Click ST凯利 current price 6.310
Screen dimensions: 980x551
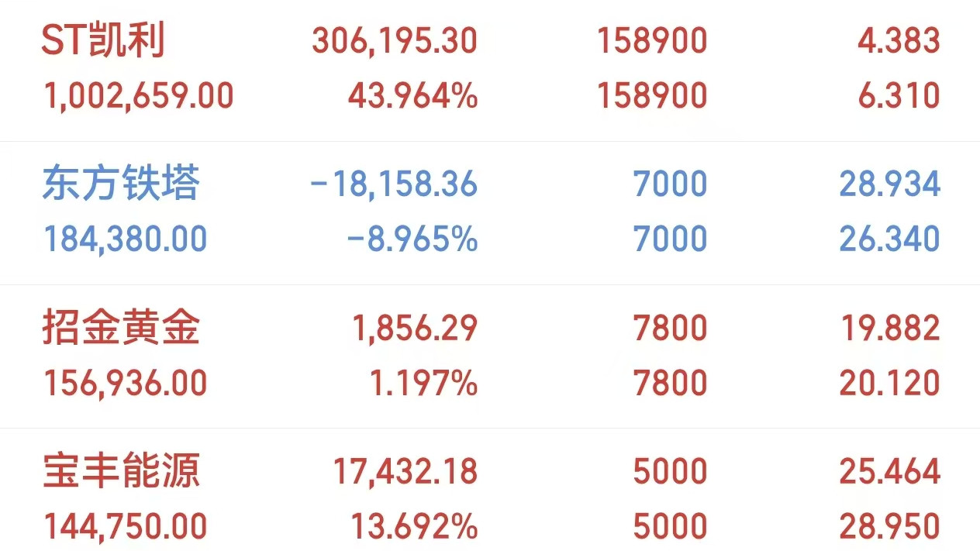coord(899,96)
